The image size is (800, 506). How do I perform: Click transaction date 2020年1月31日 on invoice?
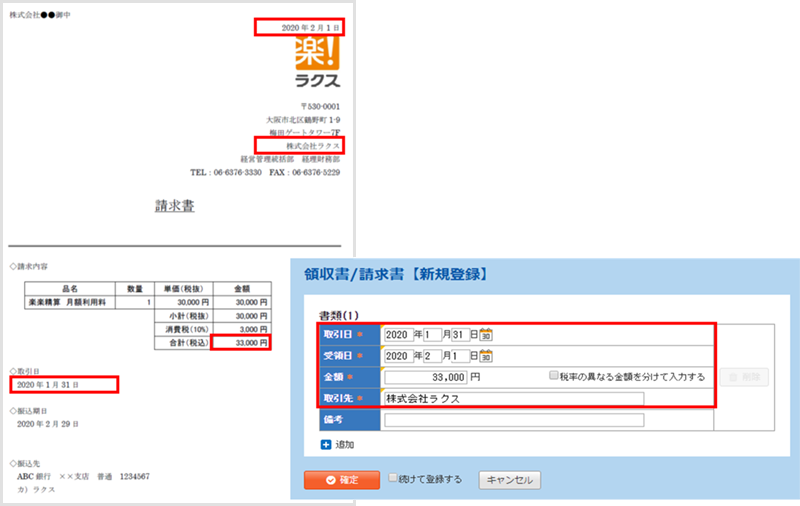point(48,385)
